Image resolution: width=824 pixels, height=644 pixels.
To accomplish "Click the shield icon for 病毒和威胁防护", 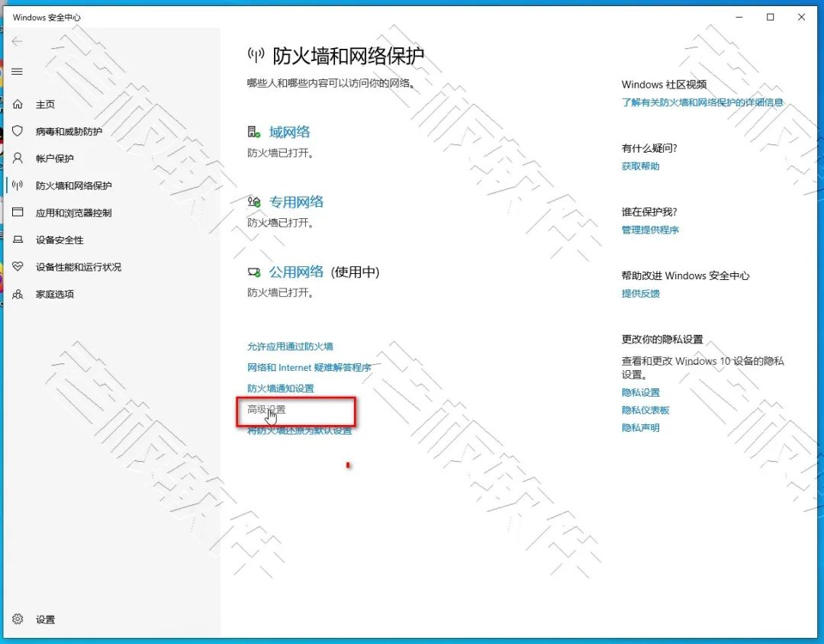I will (18, 131).
